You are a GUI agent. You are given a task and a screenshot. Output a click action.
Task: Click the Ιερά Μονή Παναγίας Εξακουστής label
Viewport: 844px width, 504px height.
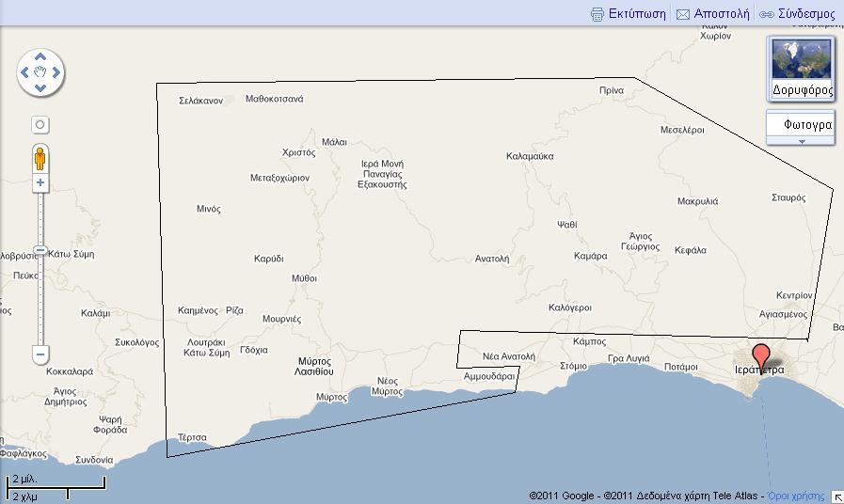coord(382,174)
